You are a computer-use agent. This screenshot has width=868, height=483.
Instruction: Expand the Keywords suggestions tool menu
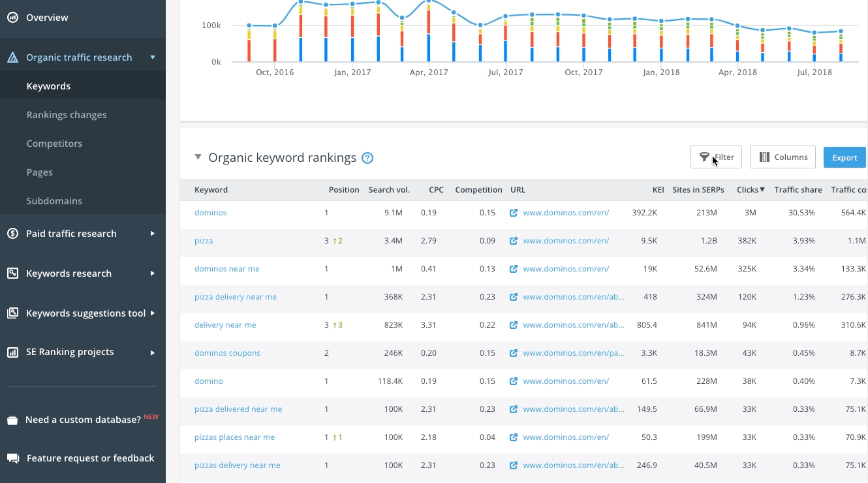pos(153,313)
